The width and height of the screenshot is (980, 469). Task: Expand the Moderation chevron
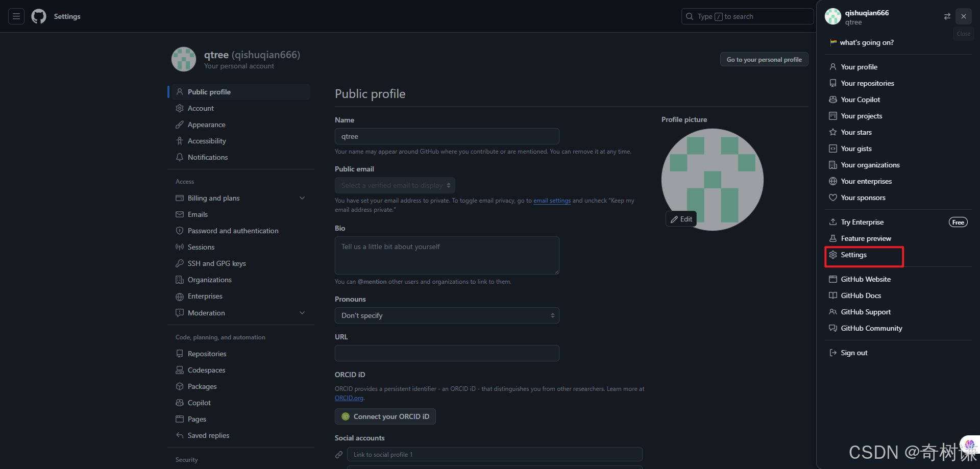tap(302, 313)
